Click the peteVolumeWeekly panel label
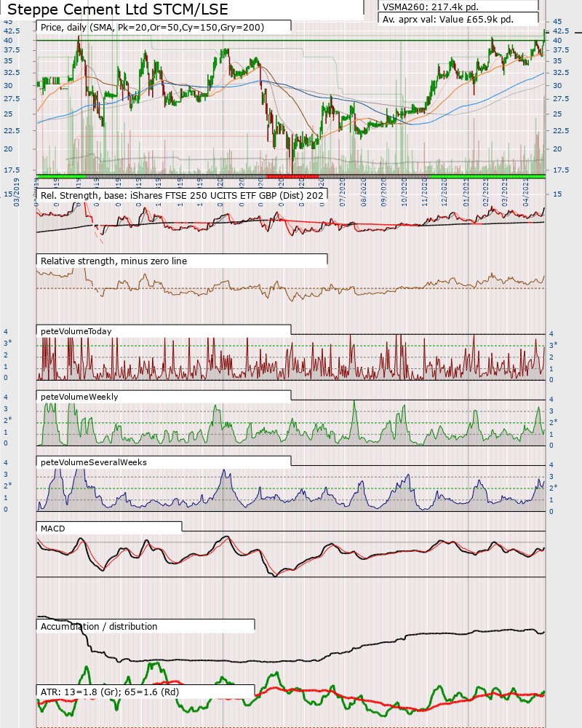Image resolution: width=582 pixels, height=728 pixels. pos(79,397)
